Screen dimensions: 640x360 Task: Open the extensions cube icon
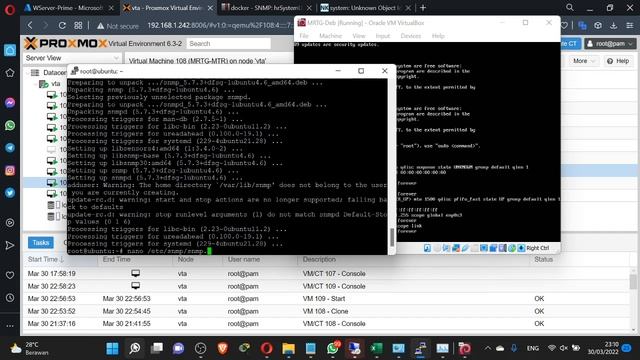pyautogui.click(x=598, y=26)
